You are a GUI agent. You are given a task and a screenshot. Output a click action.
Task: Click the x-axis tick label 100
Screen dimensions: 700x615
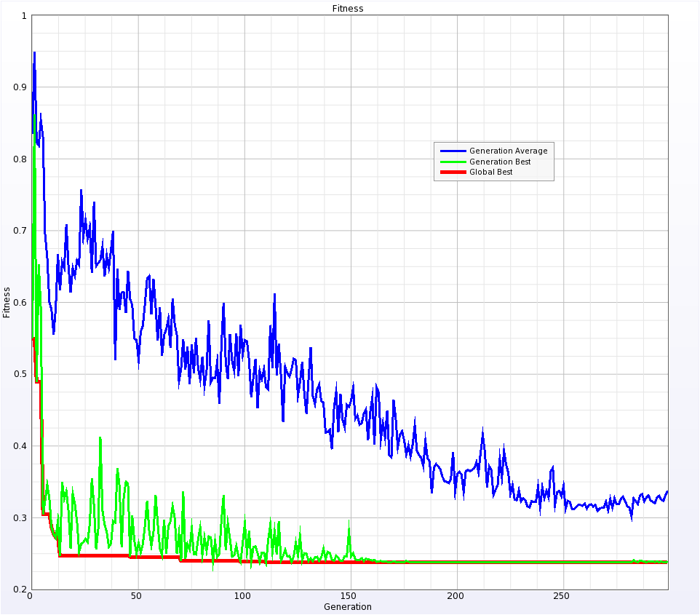(x=242, y=596)
